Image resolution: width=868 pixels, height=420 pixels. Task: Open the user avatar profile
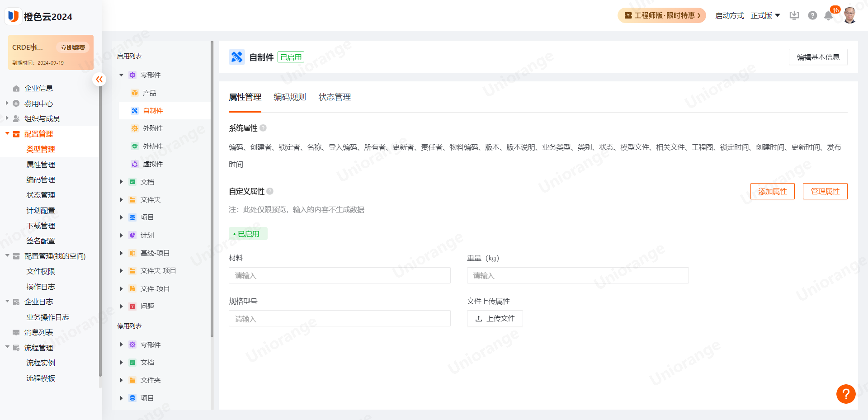click(x=849, y=16)
